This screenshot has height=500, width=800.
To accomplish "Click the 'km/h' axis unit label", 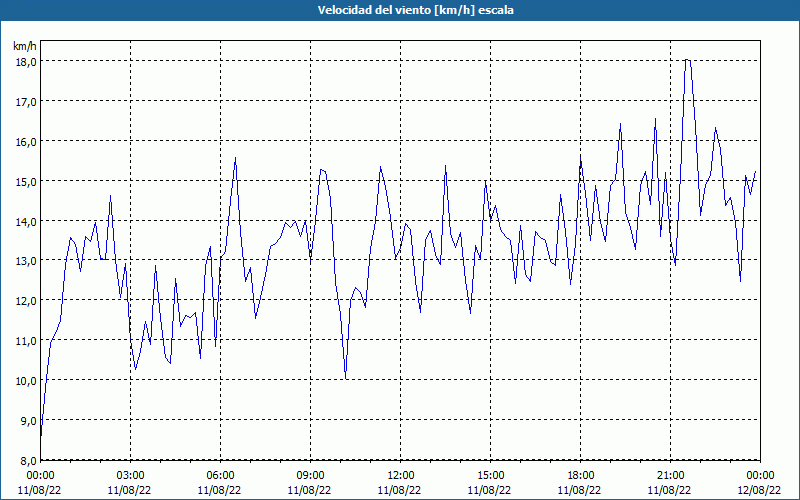I will (25, 46).
